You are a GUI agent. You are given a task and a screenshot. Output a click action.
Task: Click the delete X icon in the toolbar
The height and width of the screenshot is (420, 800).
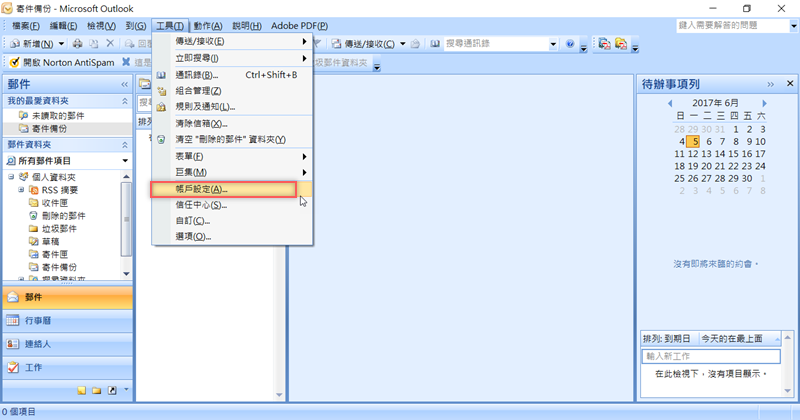click(x=110, y=44)
